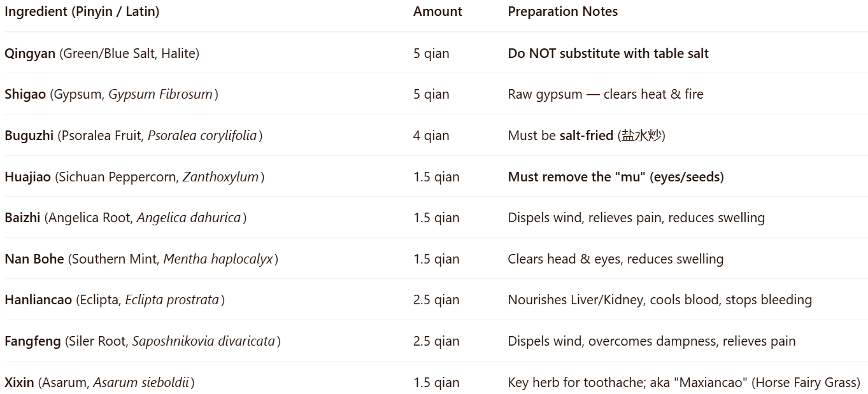
Task: Click the Preparation Notes column header
Action: click(x=563, y=11)
